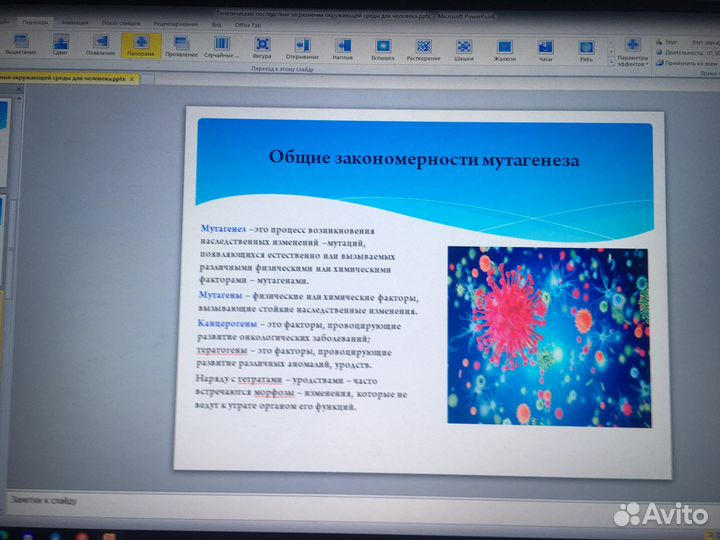Switch to the Анимация ribbon tab
This screenshot has height=540, width=720.
point(74,22)
